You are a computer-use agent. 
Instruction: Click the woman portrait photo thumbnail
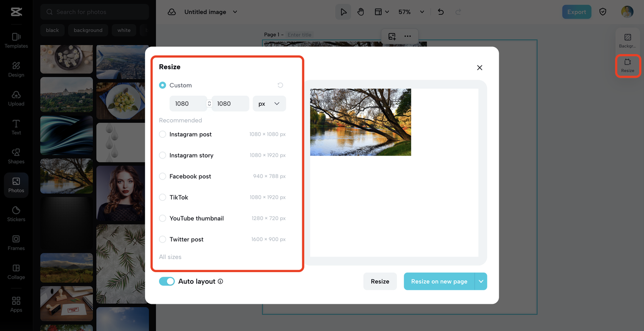tap(121, 194)
